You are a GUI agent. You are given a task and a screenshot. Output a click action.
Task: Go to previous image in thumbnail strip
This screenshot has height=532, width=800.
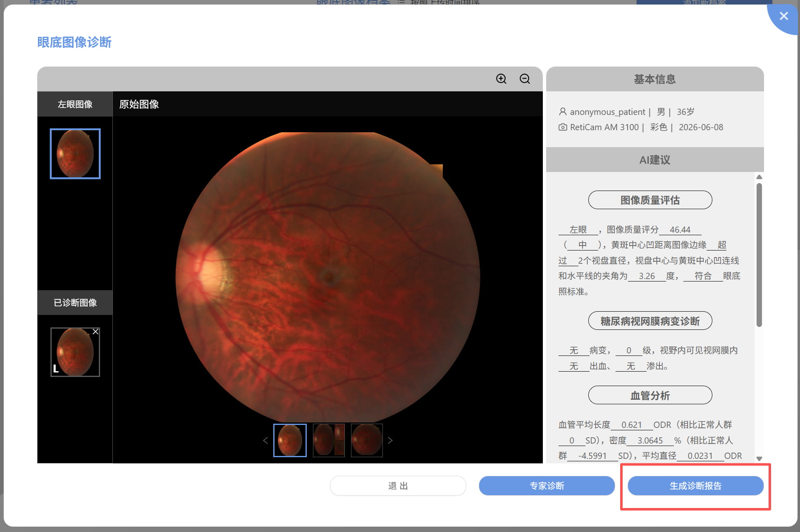pos(265,441)
